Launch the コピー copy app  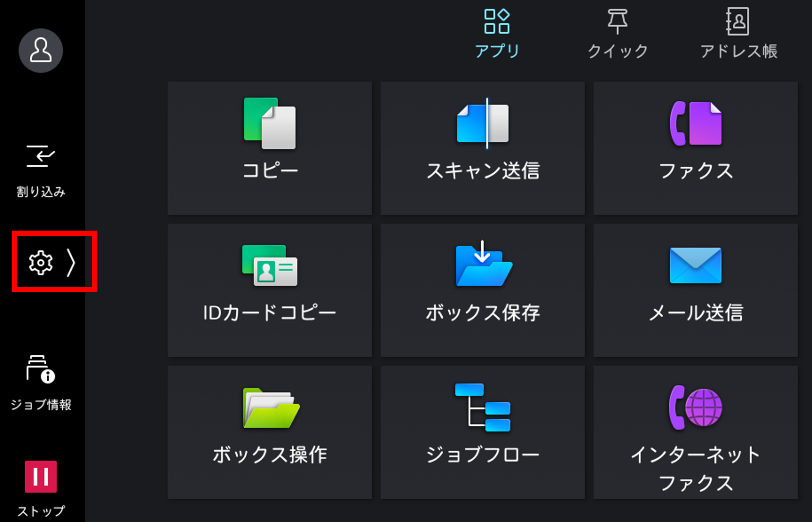[x=270, y=148]
